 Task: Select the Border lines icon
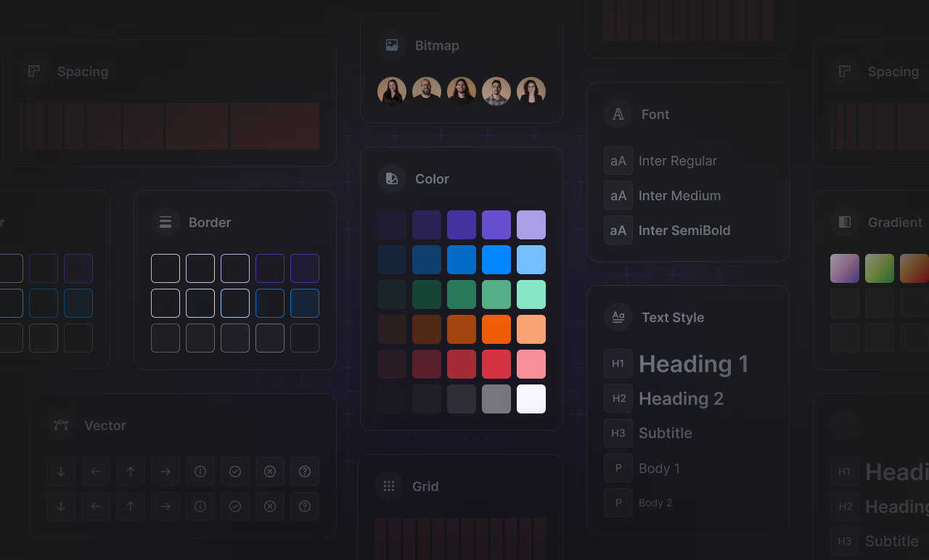[x=165, y=222]
